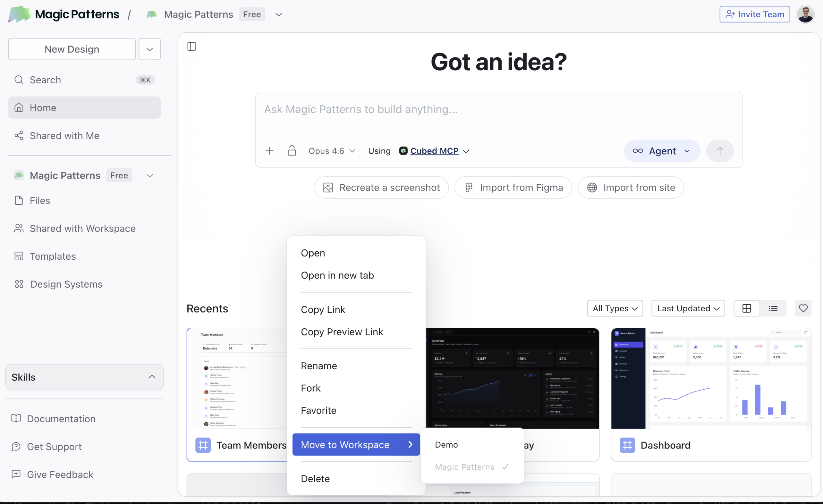
Task: Show favorites with the heart icon
Action: click(803, 308)
